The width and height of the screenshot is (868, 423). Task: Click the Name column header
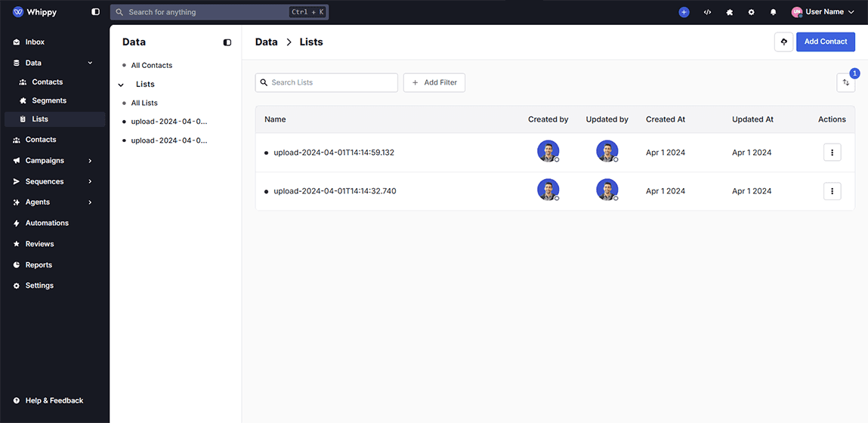275,119
